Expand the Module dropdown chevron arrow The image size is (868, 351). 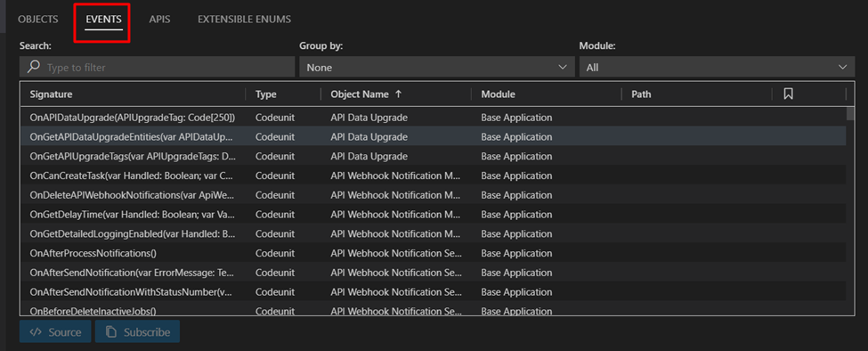(842, 67)
